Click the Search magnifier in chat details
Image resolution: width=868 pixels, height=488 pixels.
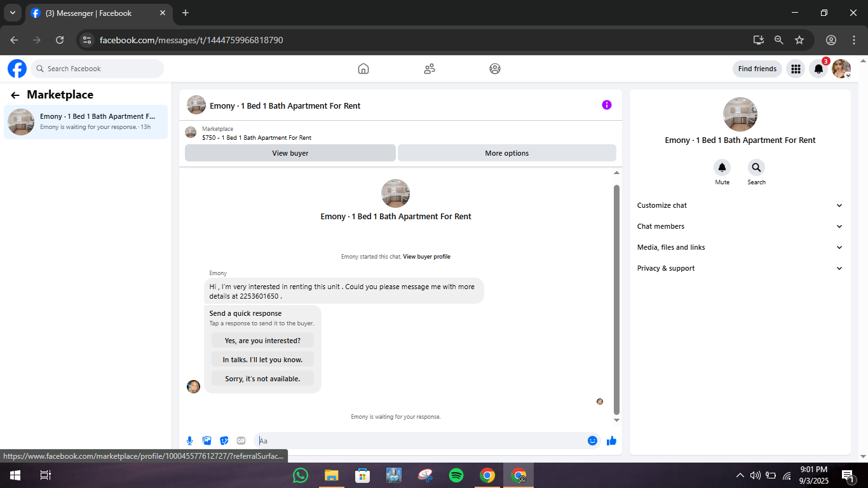point(756,168)
